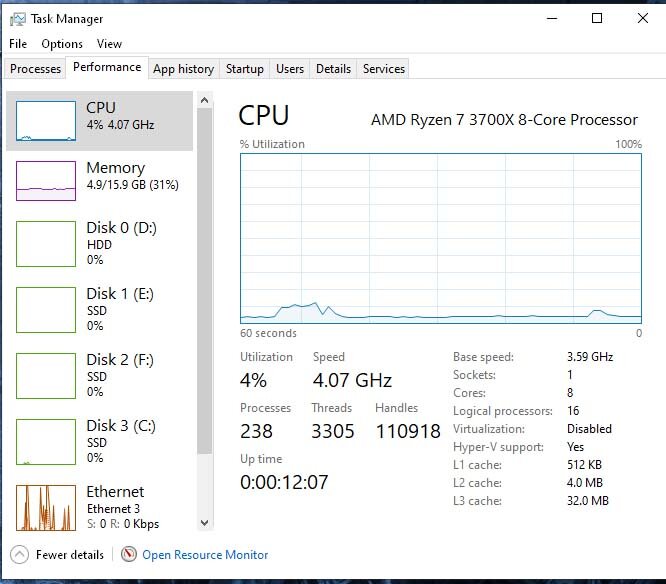Select the Disk 2 (F:) SSD graph icon
This screenshot has width=666, height=584.
pyautogui.click(x=46, y=376)
